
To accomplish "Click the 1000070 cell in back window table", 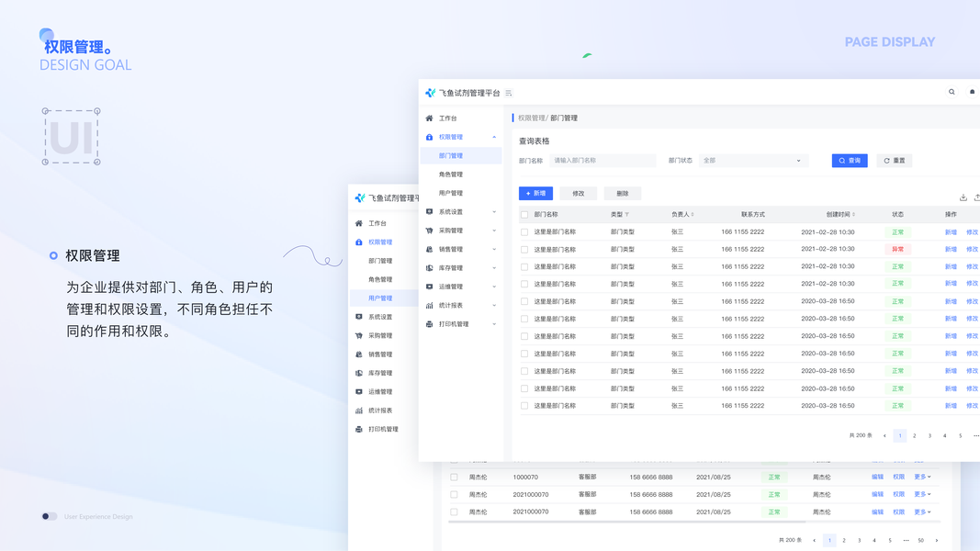I will coord(525,477).
